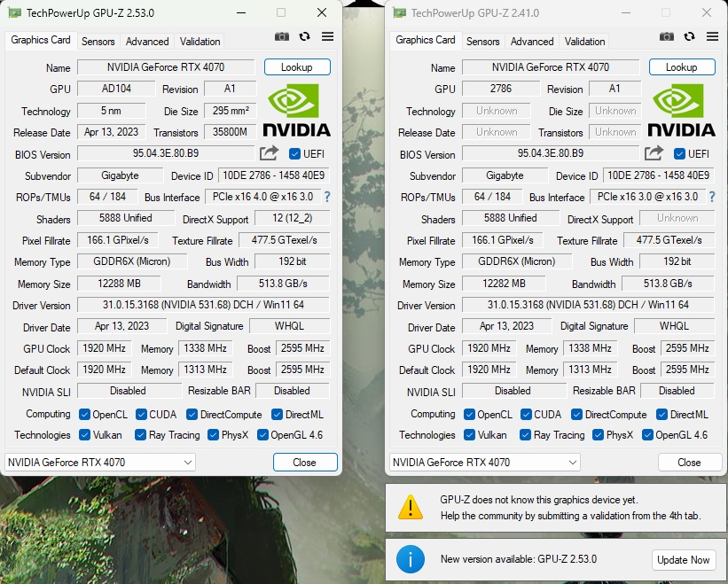
Task: Click BIOS share icon in GPU-Z 2.53.0
Action: (269, 153)
